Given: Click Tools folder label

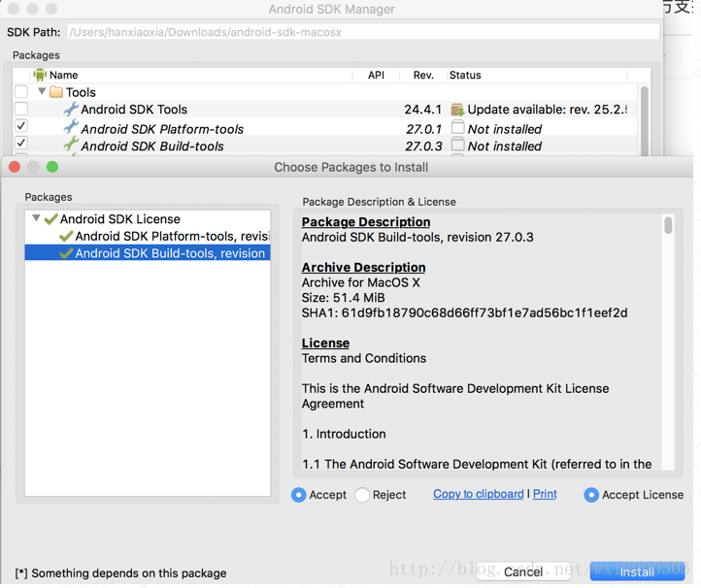Looking at the screenshot, I should tap(81, 92).
